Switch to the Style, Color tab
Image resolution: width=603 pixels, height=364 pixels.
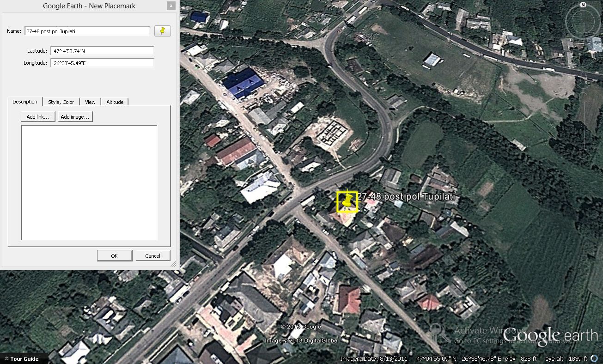(61, 102)
